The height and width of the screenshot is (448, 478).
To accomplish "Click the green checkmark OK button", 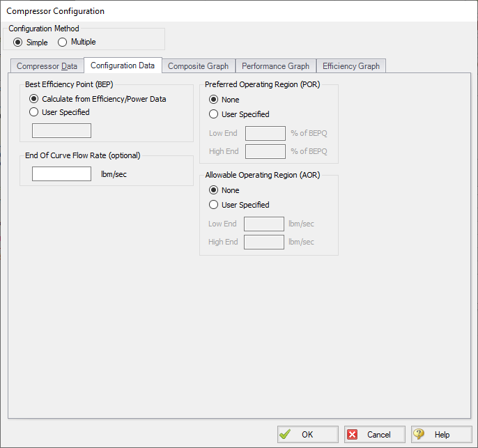I will [x=307, y=434].
